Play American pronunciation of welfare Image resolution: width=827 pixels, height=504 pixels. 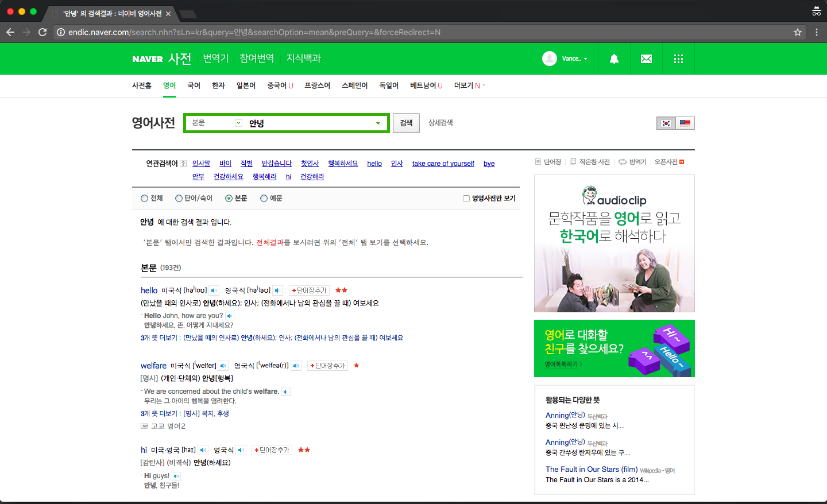(x=223, y=366)
